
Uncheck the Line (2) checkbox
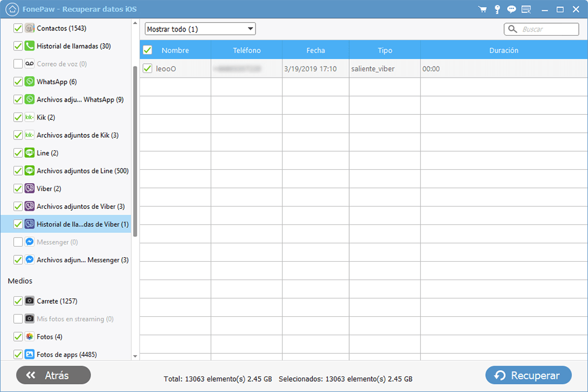tap(18, 153)
